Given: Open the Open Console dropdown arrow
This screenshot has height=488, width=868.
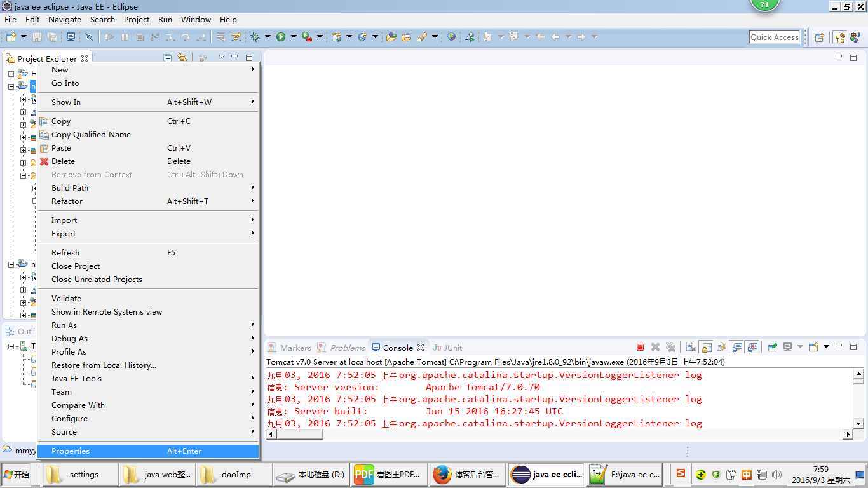Looking at the screenshot, I should (x=826, y=347).
